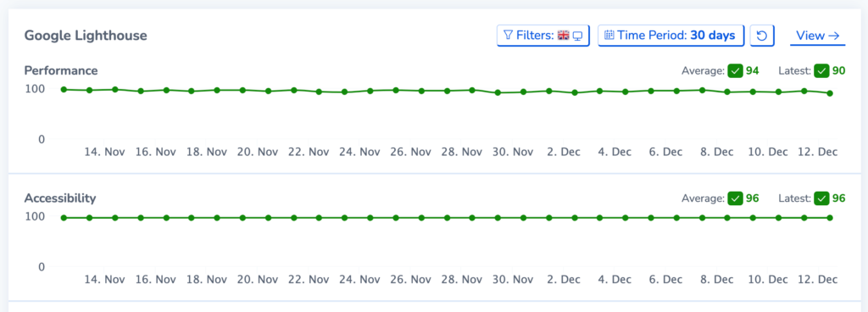Follow the View arrow link
The width and height of the screenshot is (868, 312).
tap(818, 36)
